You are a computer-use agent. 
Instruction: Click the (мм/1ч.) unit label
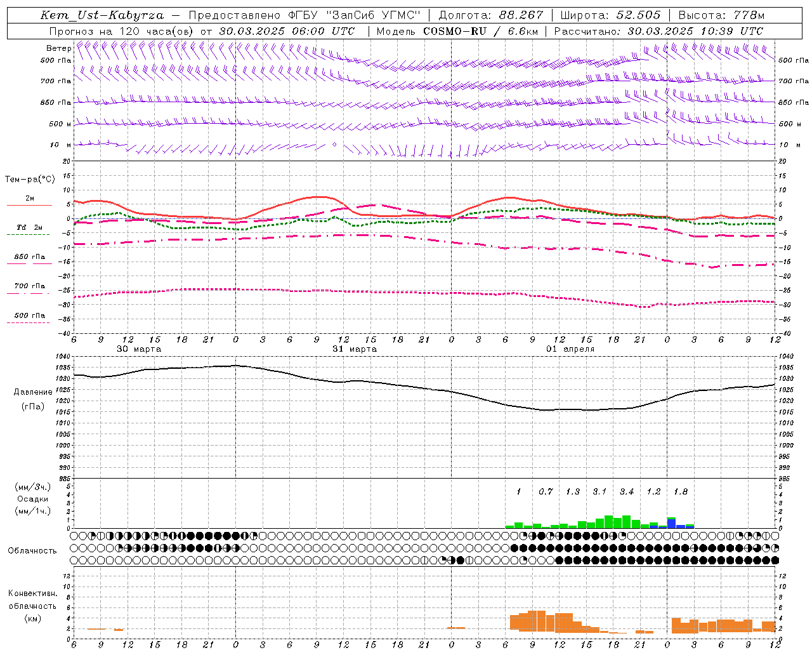tap(33, 511)
